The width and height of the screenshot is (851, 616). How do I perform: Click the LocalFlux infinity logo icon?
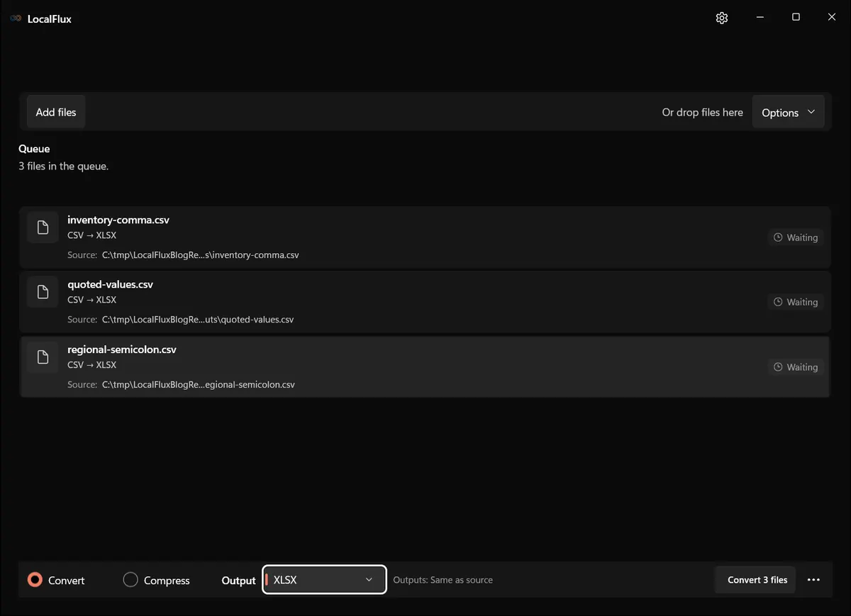(16, 18)
